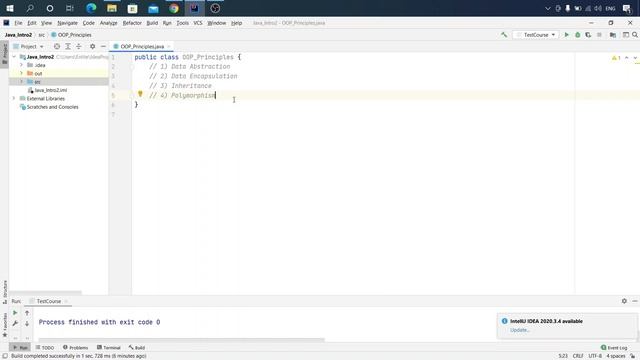
Task: Expand the .idea folder
Action: (x=22, y=65)
